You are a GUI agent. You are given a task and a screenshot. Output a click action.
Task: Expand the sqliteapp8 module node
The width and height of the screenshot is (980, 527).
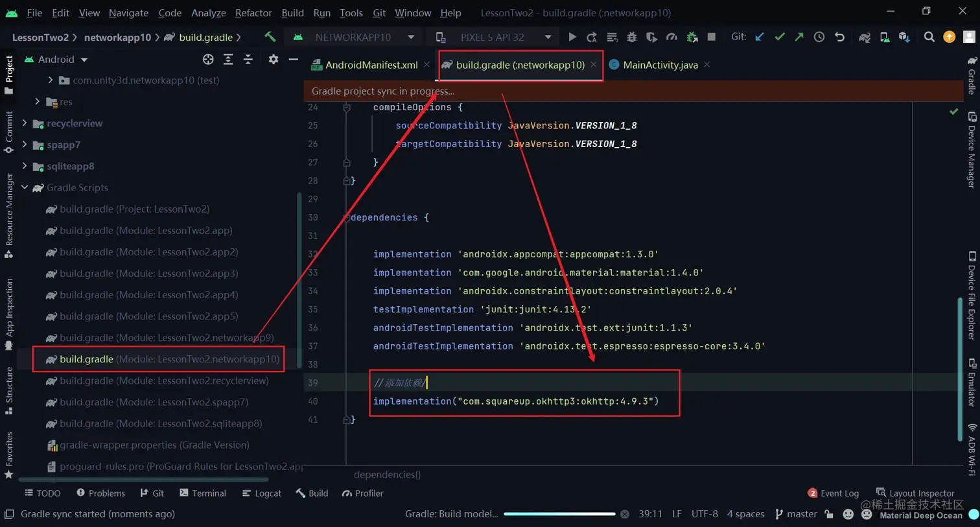25,166
